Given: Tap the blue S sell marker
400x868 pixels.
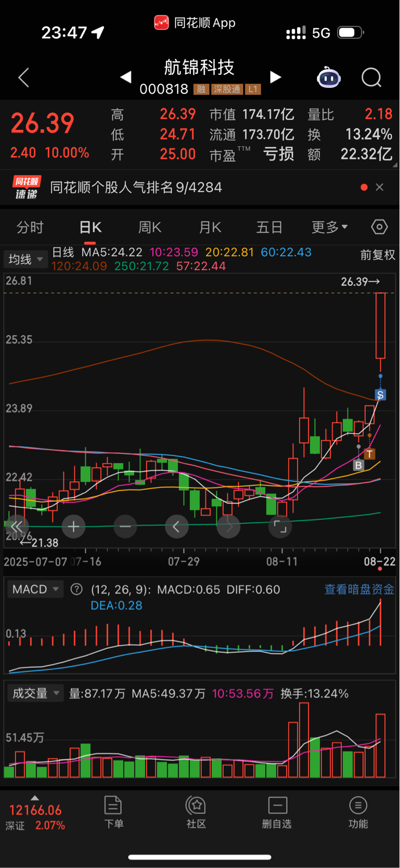Looking at the screenshot, I should coord(380,395).
